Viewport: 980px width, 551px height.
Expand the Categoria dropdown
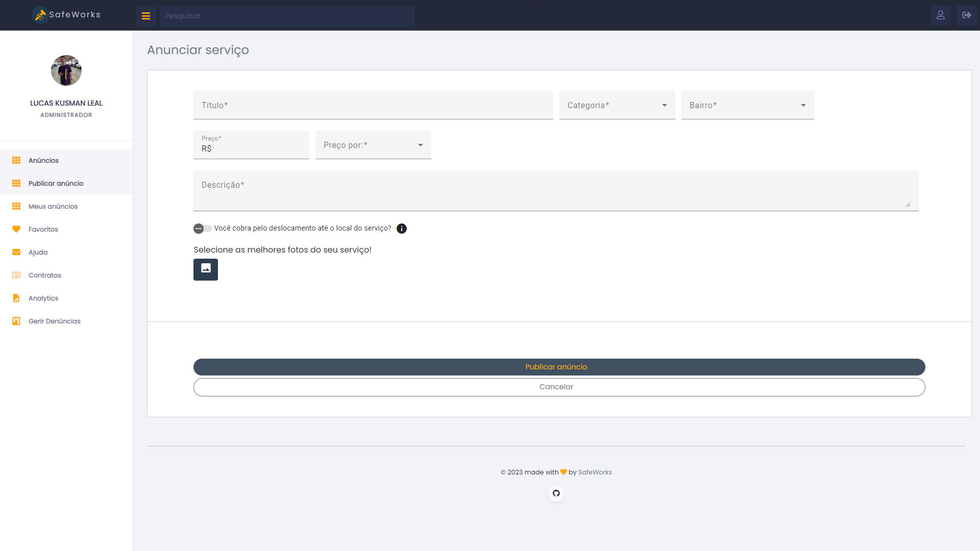(x=617, y=105)
